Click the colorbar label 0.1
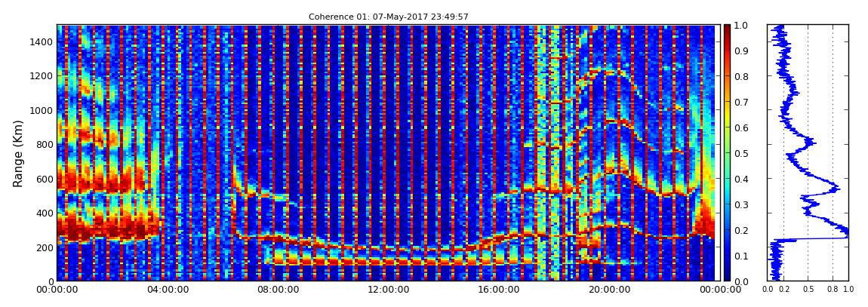 [740, 256]
